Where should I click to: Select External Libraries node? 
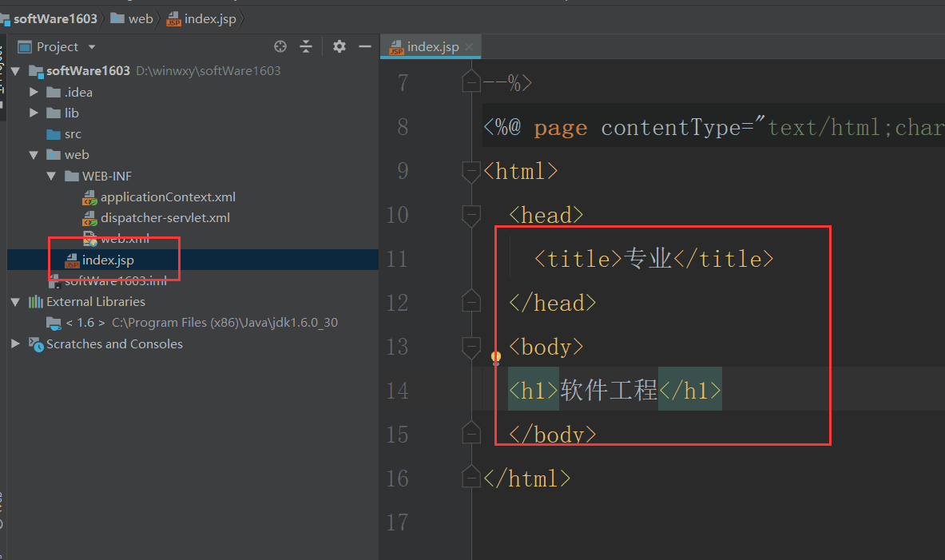pos(96,301)
